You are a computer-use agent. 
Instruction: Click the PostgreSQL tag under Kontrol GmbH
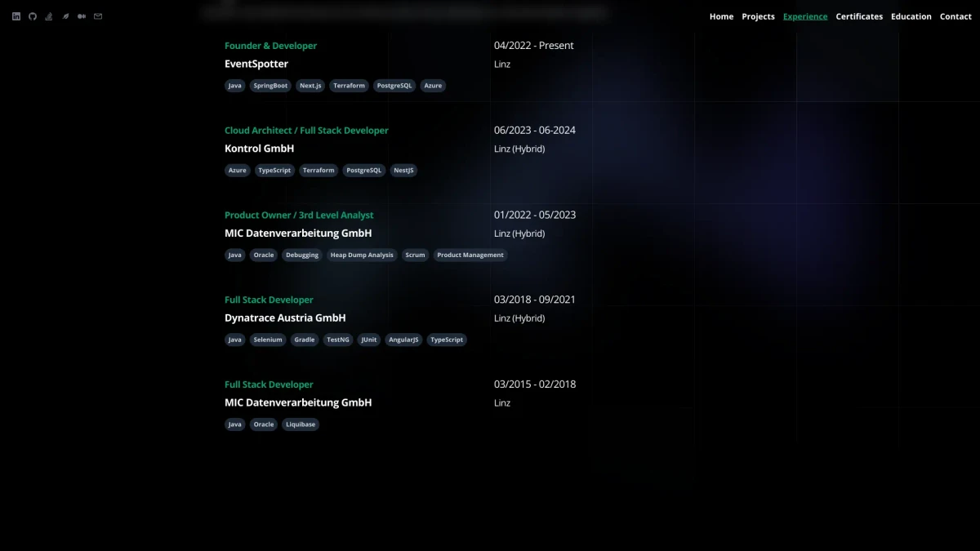point(363,171)
